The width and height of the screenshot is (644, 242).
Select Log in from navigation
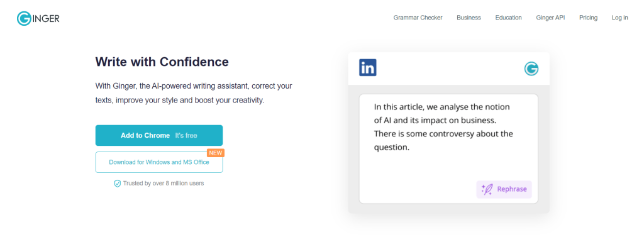(619, 18)
